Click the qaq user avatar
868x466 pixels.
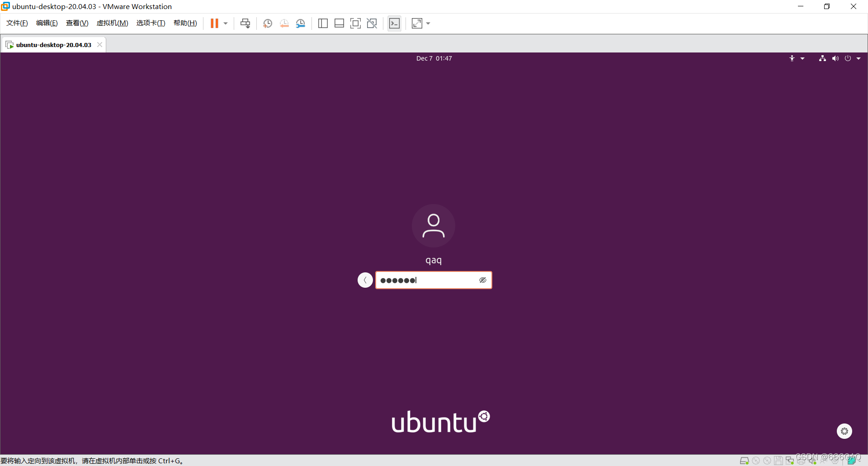click(x=434, y=226)
